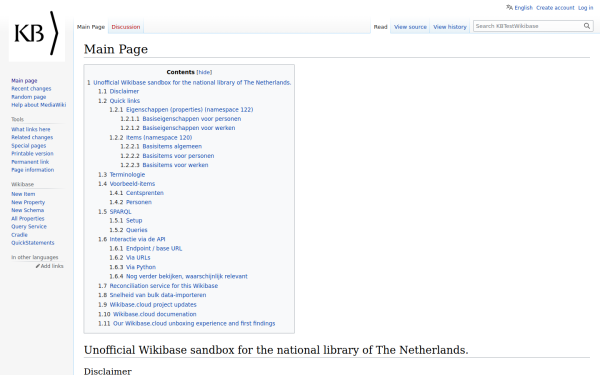Open the Discussion tab

click(x=126, y=27)
